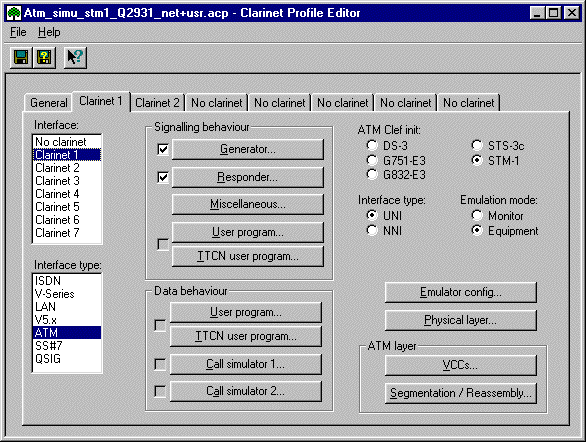586x442 pixels.
Task: Click Data behaviour User program button
Action: click(246, 312)
